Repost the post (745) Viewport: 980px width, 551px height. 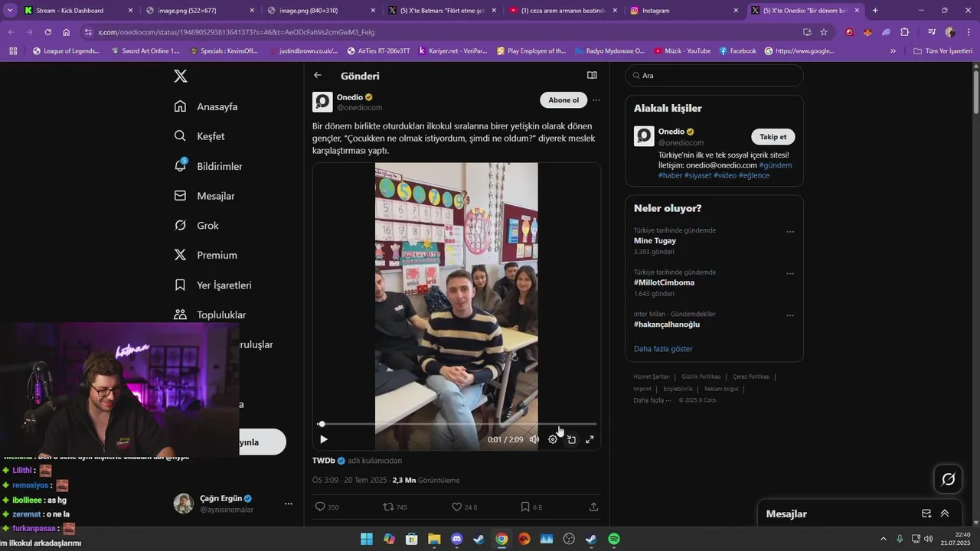pyautogui.click(x=395, y=507)
